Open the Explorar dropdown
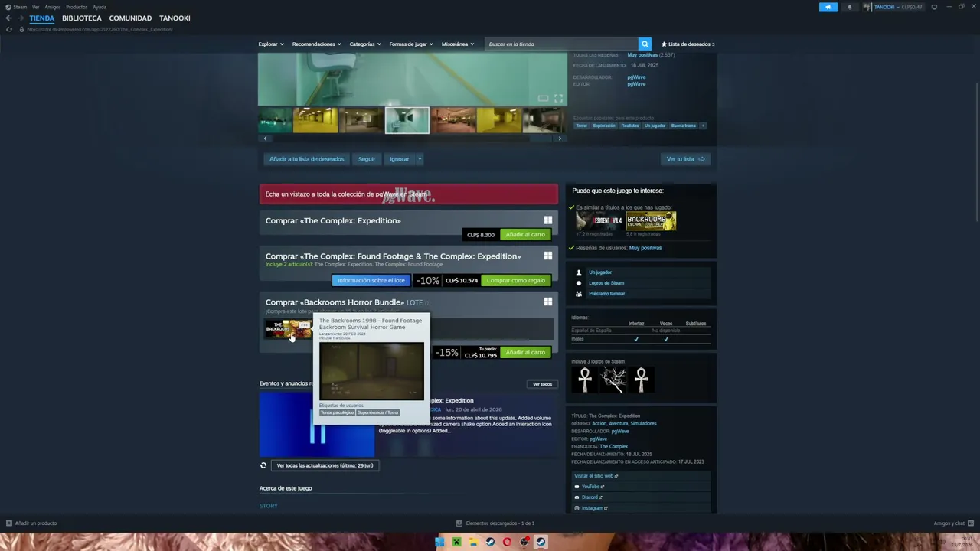Viewport: 980px width, 551px height. point(271,44)
